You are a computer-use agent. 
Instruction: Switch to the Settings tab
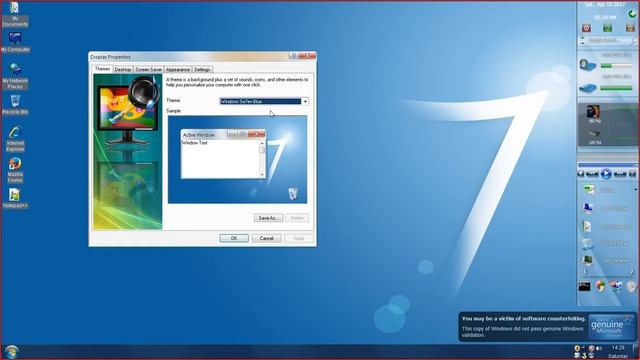[202, 70]
